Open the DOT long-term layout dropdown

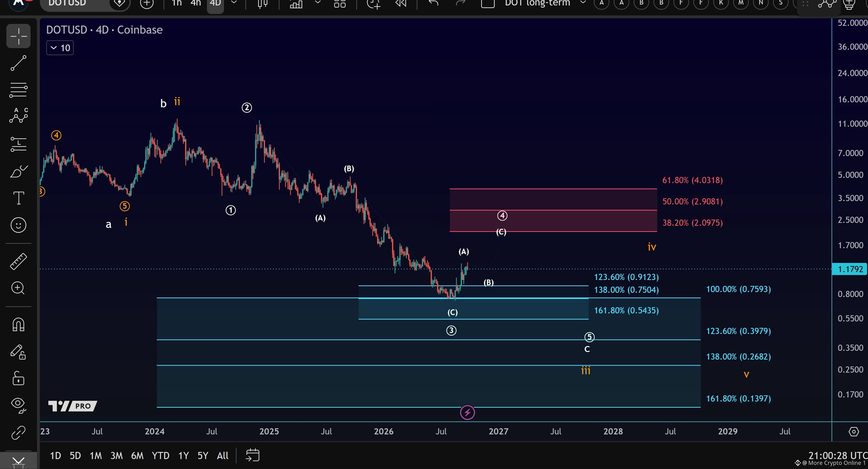tap(583, 3)
